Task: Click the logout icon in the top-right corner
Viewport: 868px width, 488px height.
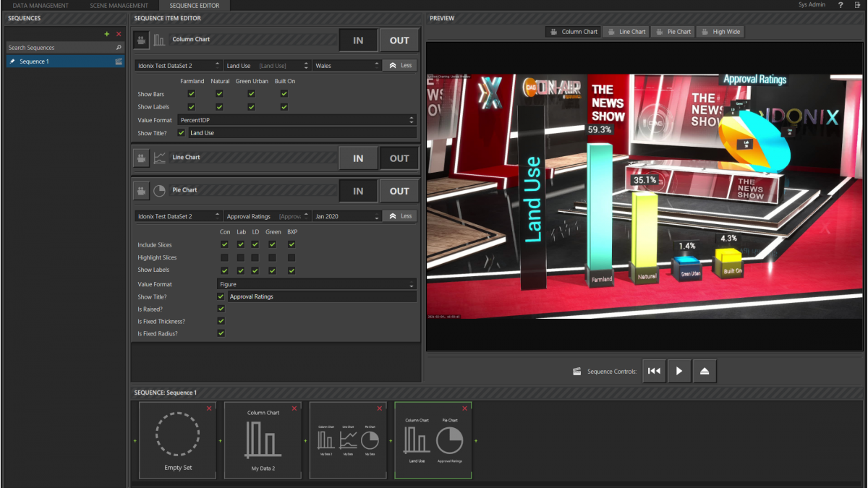Action: (858, 4)
